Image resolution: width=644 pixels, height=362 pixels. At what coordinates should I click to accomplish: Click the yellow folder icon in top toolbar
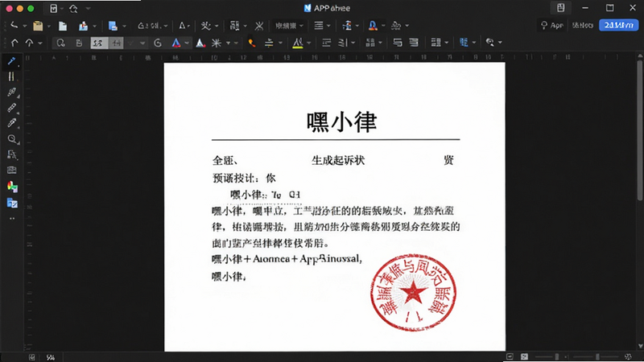click(x=38, y=26)
